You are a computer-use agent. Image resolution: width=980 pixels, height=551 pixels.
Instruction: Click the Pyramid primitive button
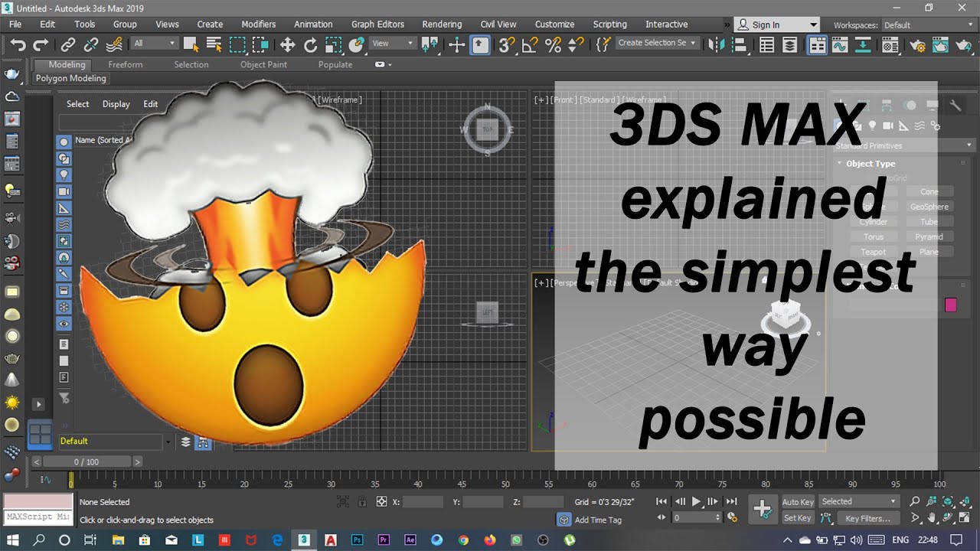point(929,237)
